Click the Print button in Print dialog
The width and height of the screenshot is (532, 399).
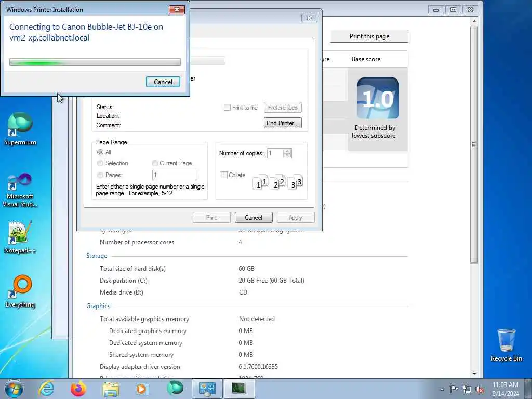(211, 218)
